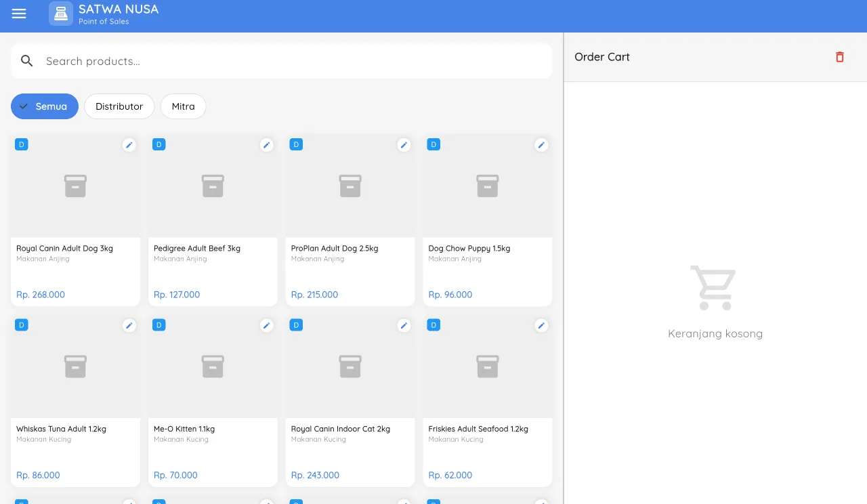Filter products by Mitra

[x=184, y=106]
